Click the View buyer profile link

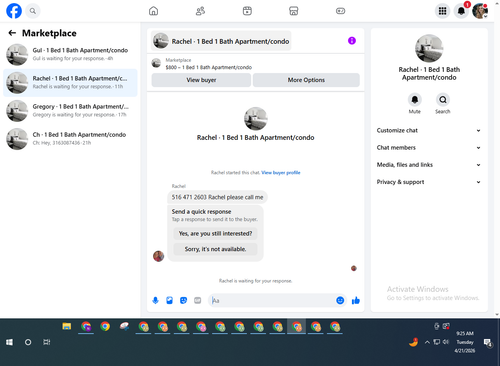click(281, 173)
